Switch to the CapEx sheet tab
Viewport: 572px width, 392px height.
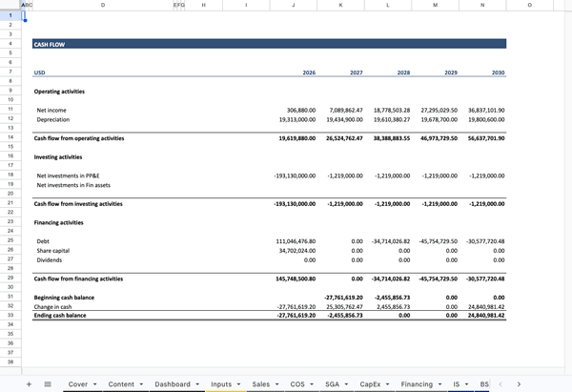pos(370,383)
